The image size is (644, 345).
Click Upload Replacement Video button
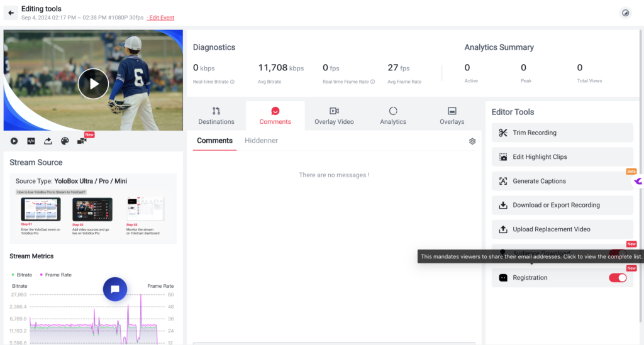(x=562, y=229)
